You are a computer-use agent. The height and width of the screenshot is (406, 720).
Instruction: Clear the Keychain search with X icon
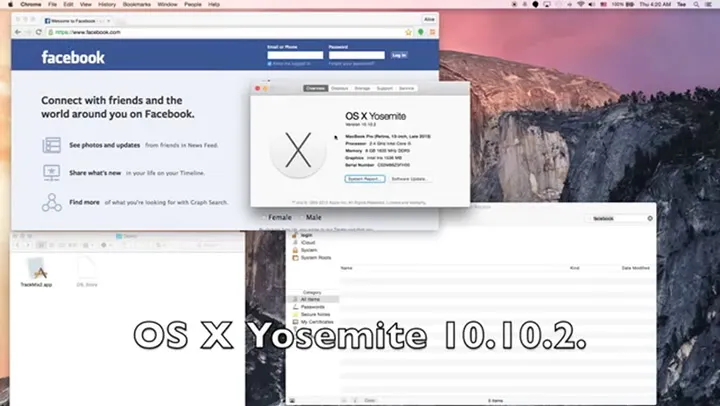coord(650,219)
